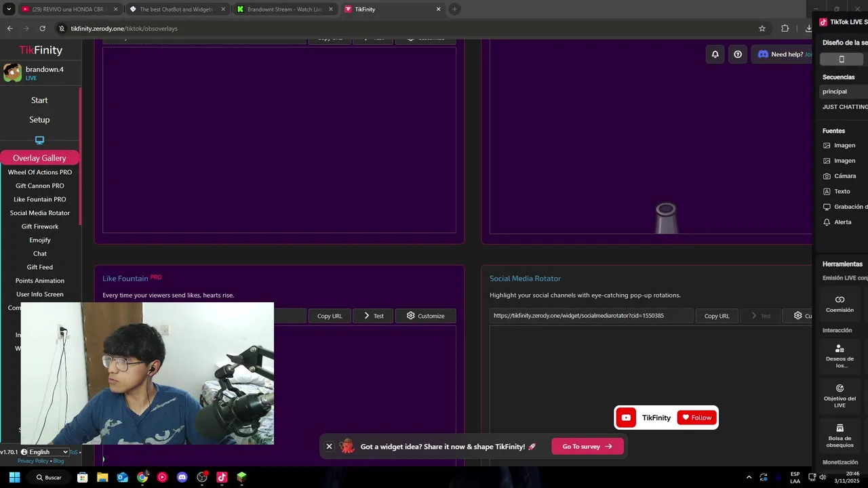Viewport: 868px width, 488px height.
Task: Open the ToS link
Action: 73,452
